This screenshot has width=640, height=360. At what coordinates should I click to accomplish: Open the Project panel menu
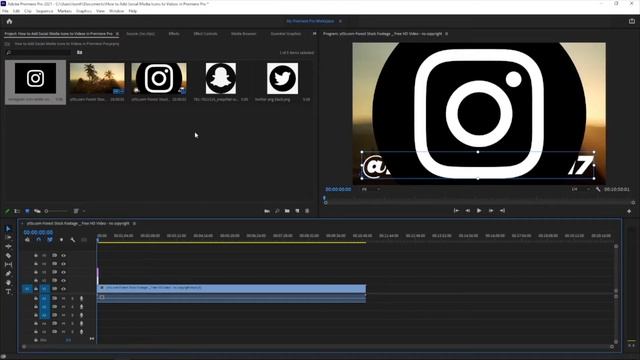[117, 34]
